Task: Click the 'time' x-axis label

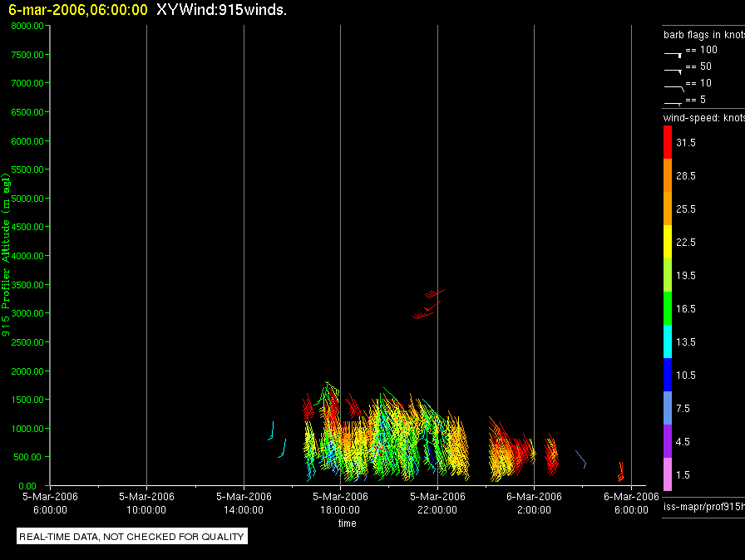Action: (x=348, y=523)
